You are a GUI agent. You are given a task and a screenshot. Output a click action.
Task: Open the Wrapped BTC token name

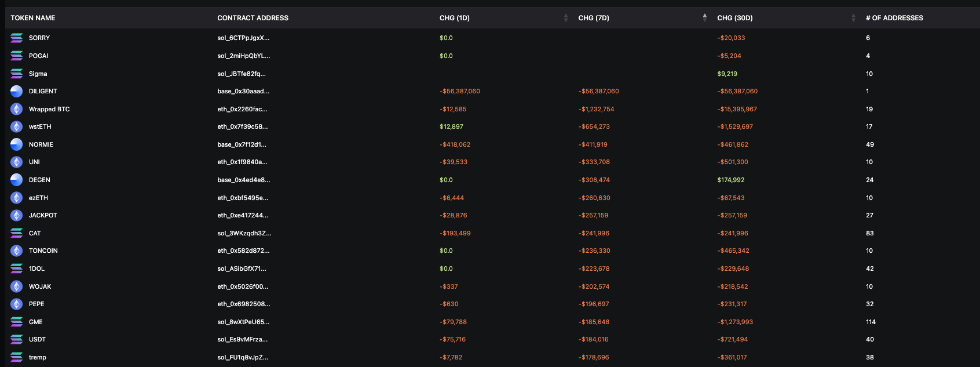[x=49, y=109]
